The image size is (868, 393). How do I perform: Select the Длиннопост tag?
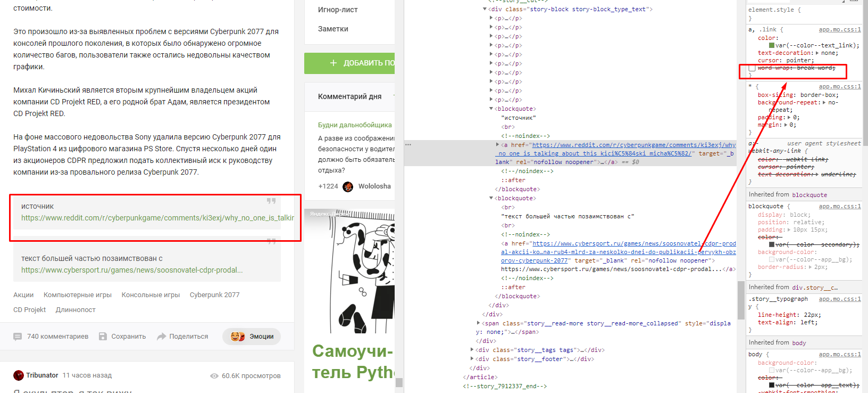pos(76,310)
